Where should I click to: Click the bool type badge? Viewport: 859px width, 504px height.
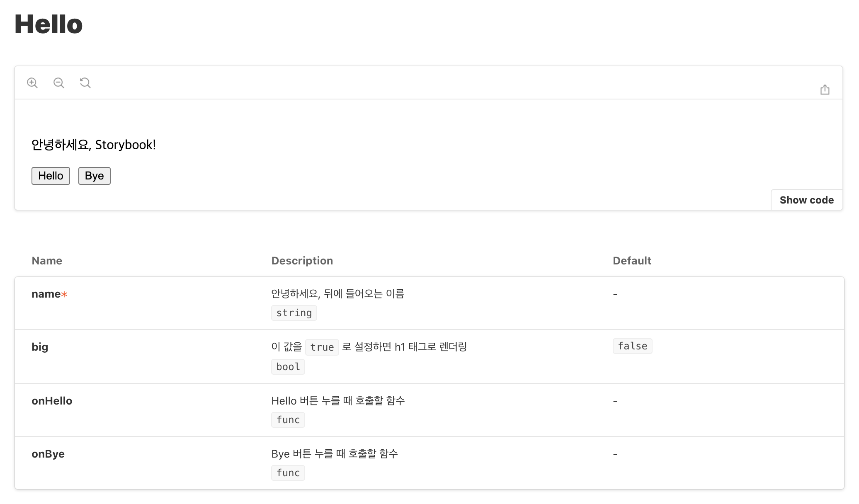(x=288, y=367)
